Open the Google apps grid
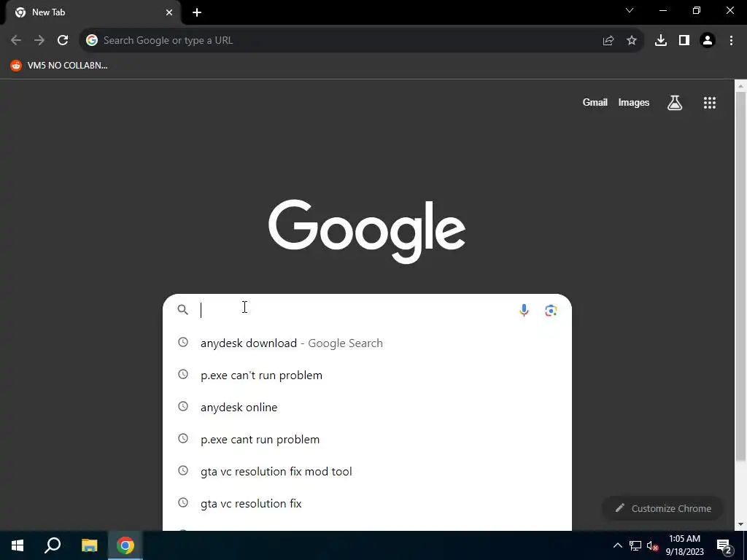This screenshot has width=747, height=560. point(710,102)
